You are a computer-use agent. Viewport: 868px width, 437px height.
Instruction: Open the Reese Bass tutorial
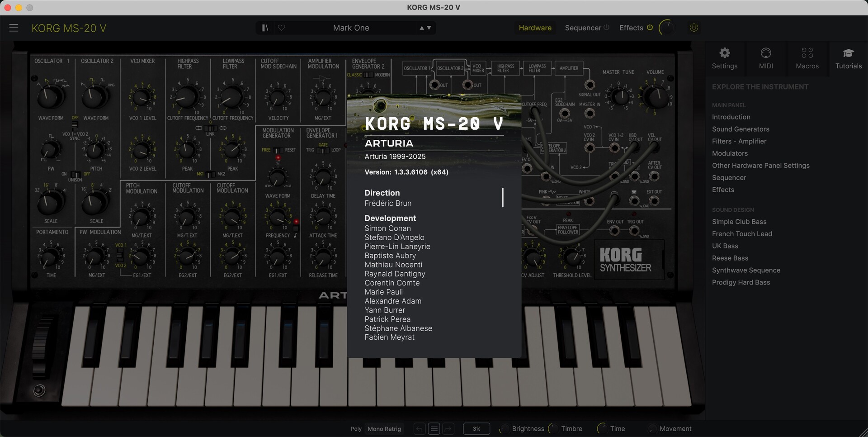pyautogui.click(x=730, y=258)
